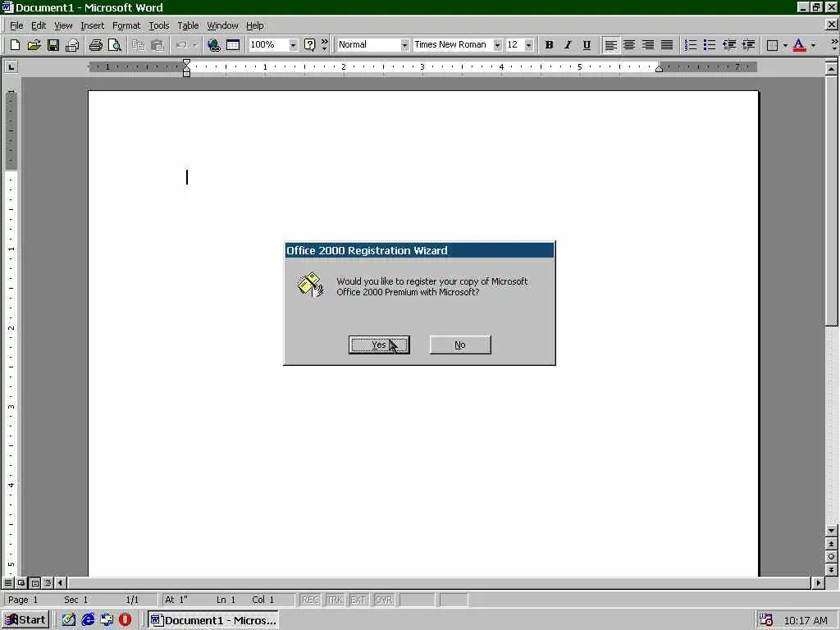Viewport: 840px width, 630px height.
Task: Decrease paragraph indent
Action: pos(729,45)
